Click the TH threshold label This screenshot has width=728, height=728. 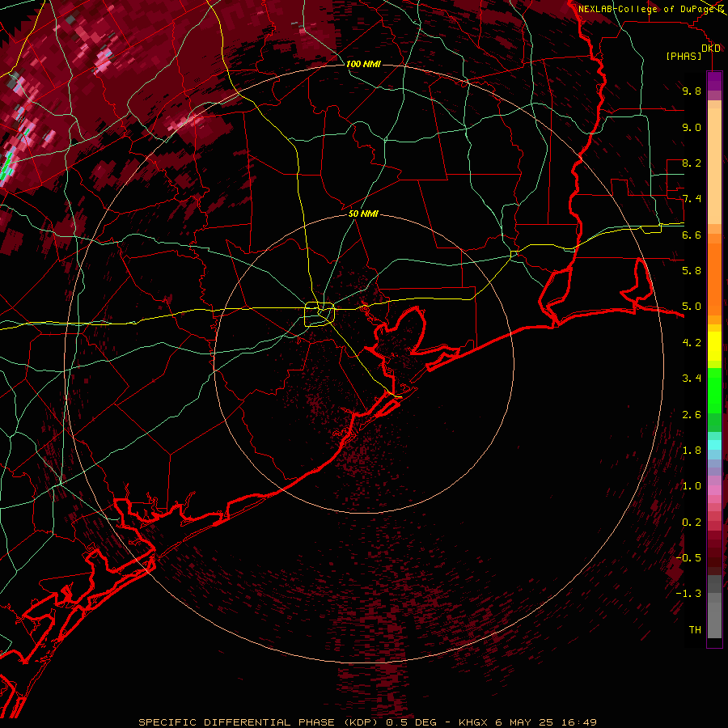pyautogui.click(x=695, y=629)
